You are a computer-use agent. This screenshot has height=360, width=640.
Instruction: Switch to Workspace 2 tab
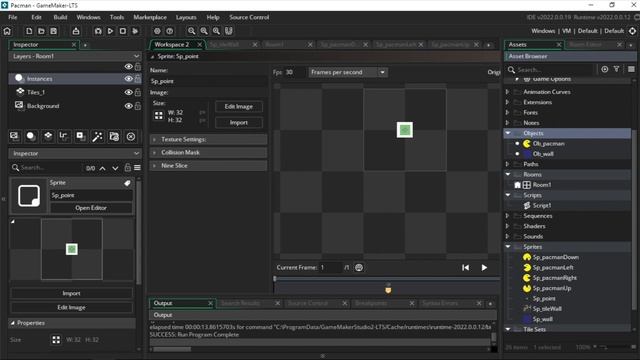tap(172, 44)
